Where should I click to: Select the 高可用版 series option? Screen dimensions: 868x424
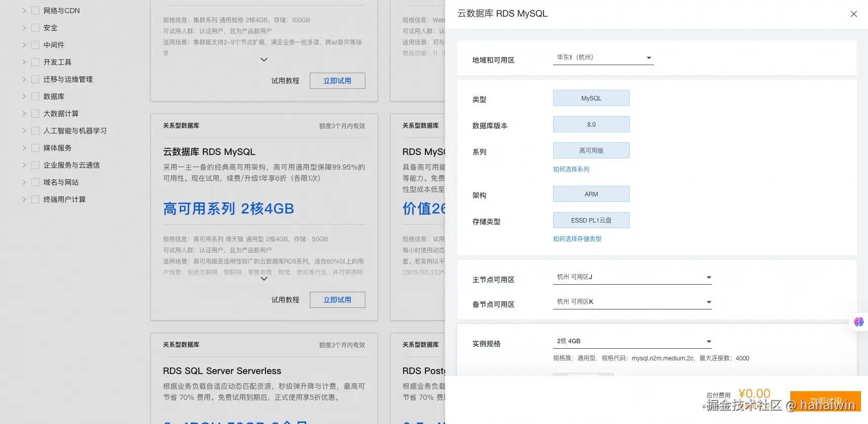591,150
